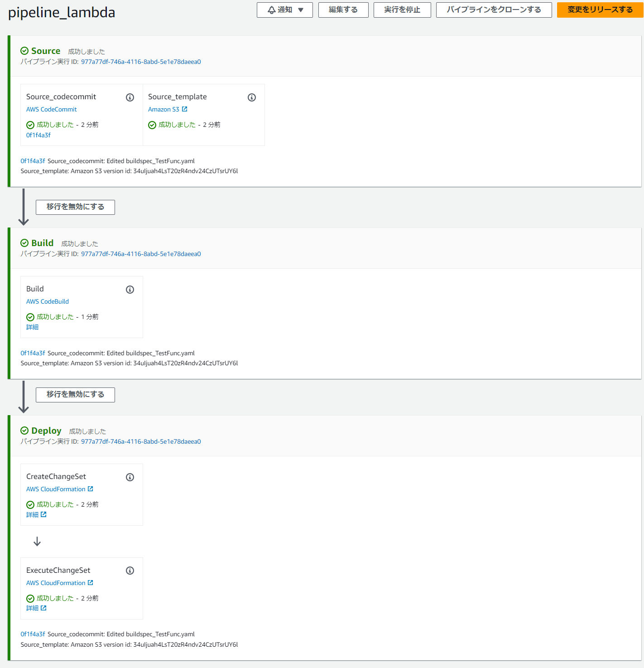Open pipeline execution ID in Build stage
The width and height of the screenshot is (644, 668).
coord(141,254)
